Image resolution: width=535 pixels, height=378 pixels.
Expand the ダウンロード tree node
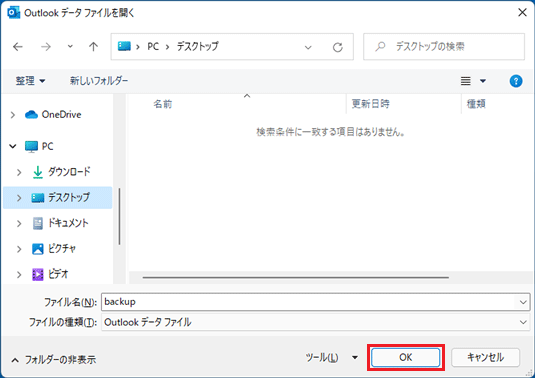click(19, 172)
